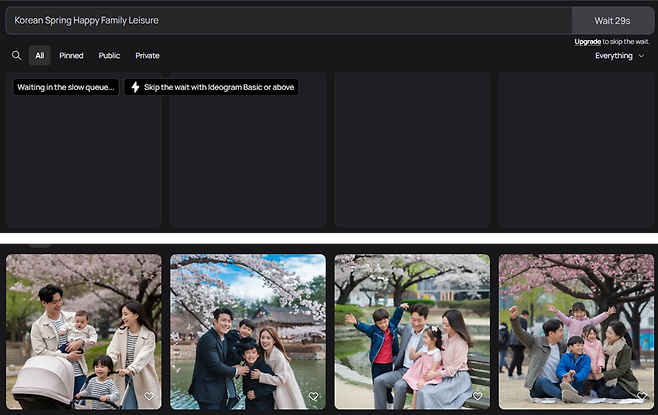Switch to the Pinned tab
The width and height of the screenshot is (658, 415).
pyautogui.click(x=71, y=55)
